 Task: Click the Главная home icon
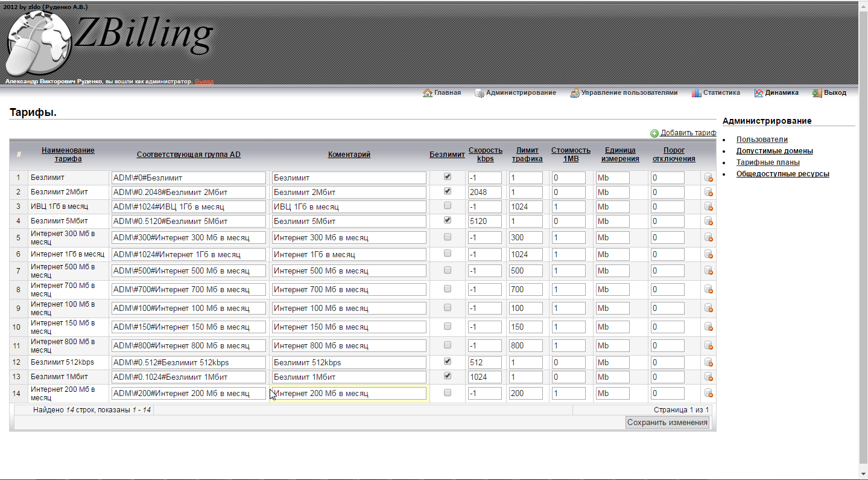pos(428,93)
